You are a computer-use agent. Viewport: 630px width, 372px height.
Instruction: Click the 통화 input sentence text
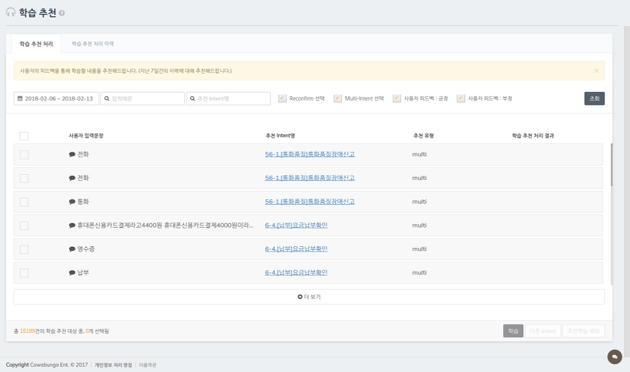click(83, 202)
